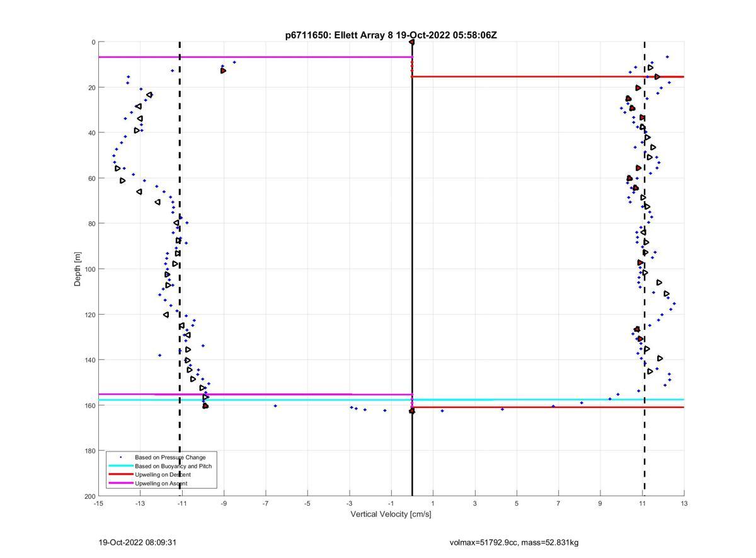This screenshot has height=558, width=756.
Task: Click depth tick label '80'
Action: click(91, 224)
